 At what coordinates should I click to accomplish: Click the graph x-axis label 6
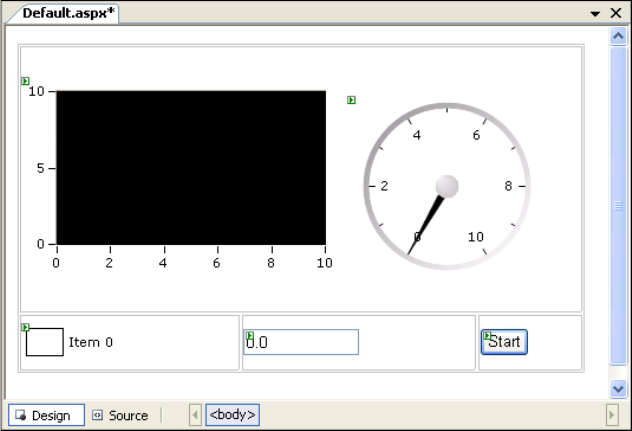pyautogui.click(x=216, y=263)
